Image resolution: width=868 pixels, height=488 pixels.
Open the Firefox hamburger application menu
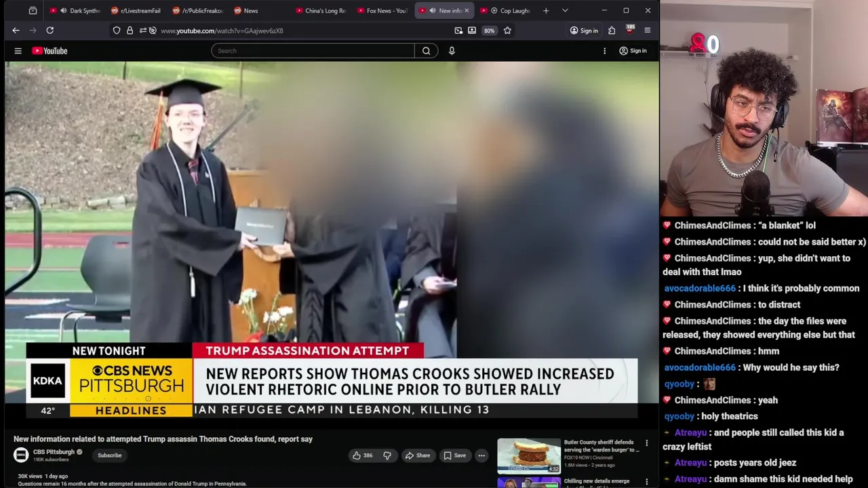point(647,30)
